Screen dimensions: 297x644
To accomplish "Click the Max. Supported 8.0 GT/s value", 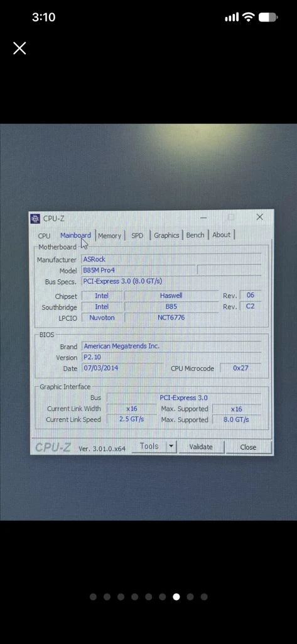I will (236, 419).
